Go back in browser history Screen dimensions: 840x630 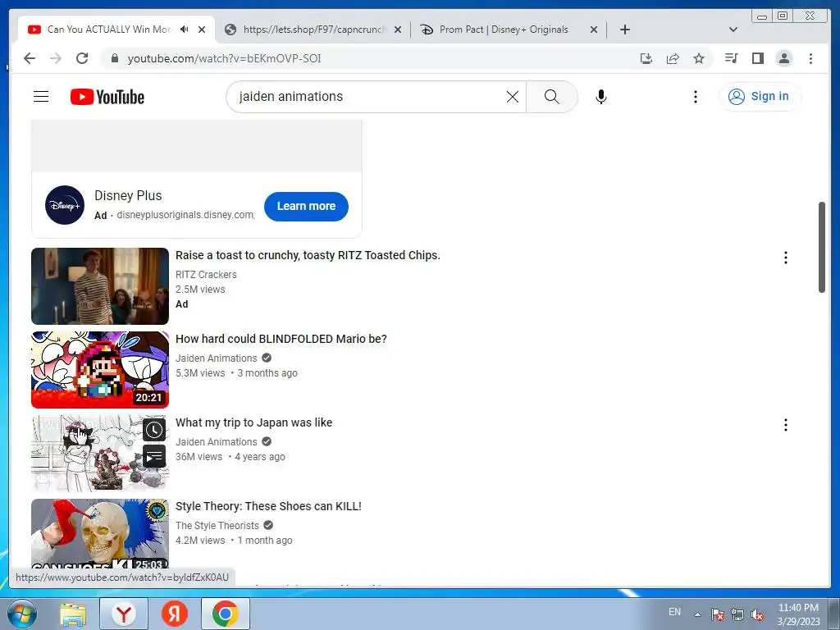point(30,58)
